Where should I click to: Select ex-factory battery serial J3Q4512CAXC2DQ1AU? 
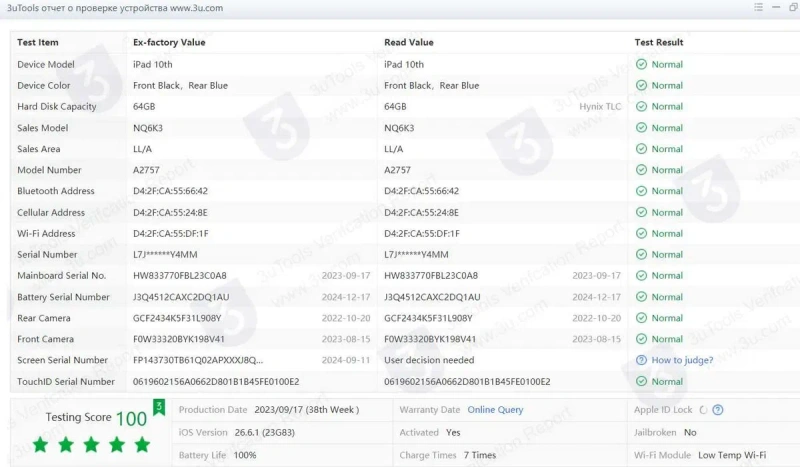(181, 297)
